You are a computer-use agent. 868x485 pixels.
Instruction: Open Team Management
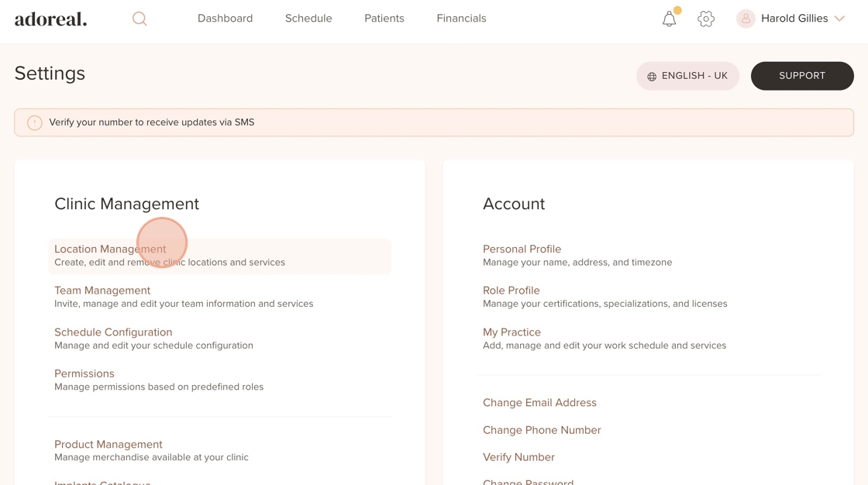tap(102, 291)
